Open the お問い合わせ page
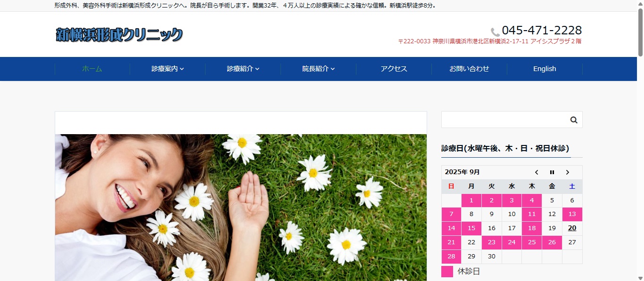Screen dimensions: 644x281 pyautogui.click(x=469, y=69)
